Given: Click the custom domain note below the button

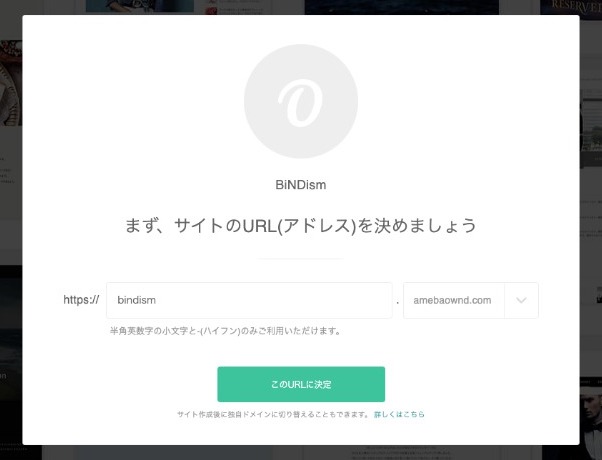Looking at the screenshot, I should [x=273, y=414].
